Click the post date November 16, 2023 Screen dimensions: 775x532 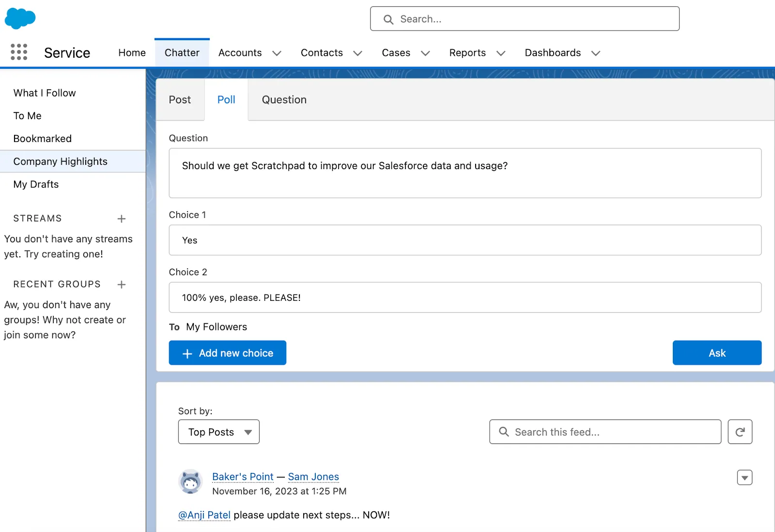(279, 491)
